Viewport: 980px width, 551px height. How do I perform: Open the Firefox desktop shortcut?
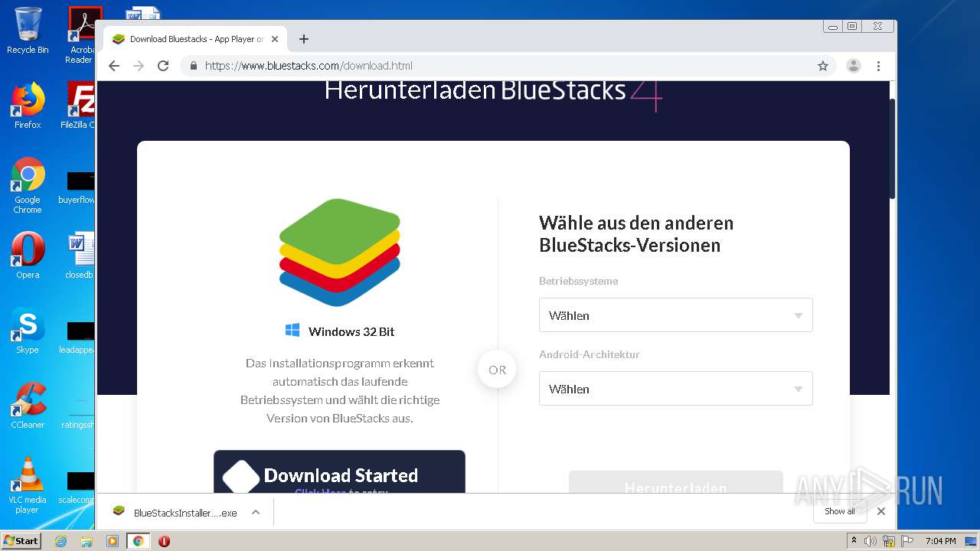tap(28, 106)
